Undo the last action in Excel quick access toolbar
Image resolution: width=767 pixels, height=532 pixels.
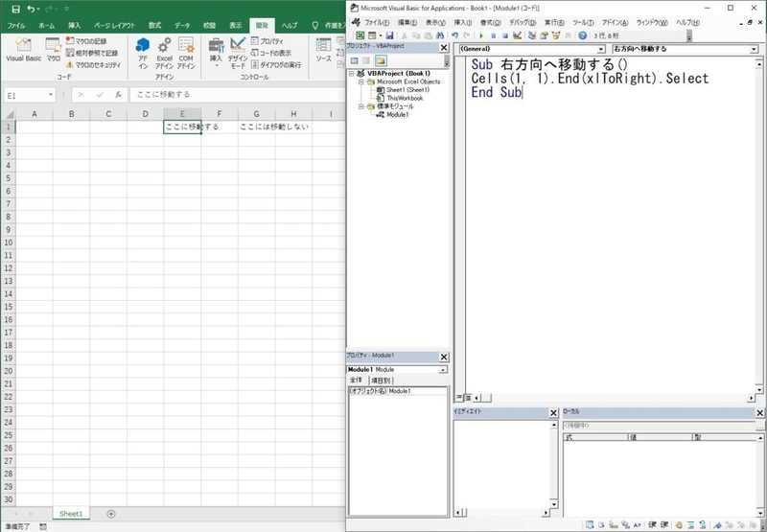[32, 9]
